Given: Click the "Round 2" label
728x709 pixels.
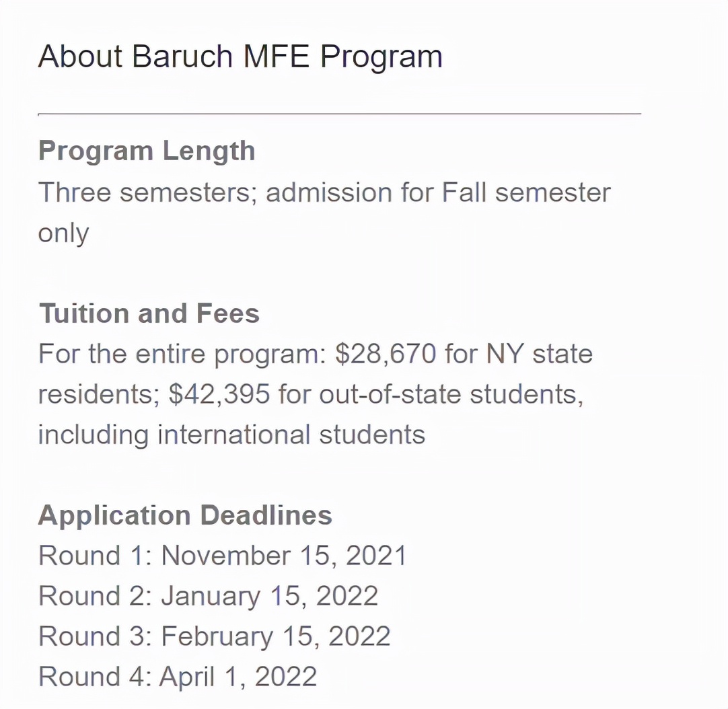Looking at the screenshot, I should pos(93,596).
